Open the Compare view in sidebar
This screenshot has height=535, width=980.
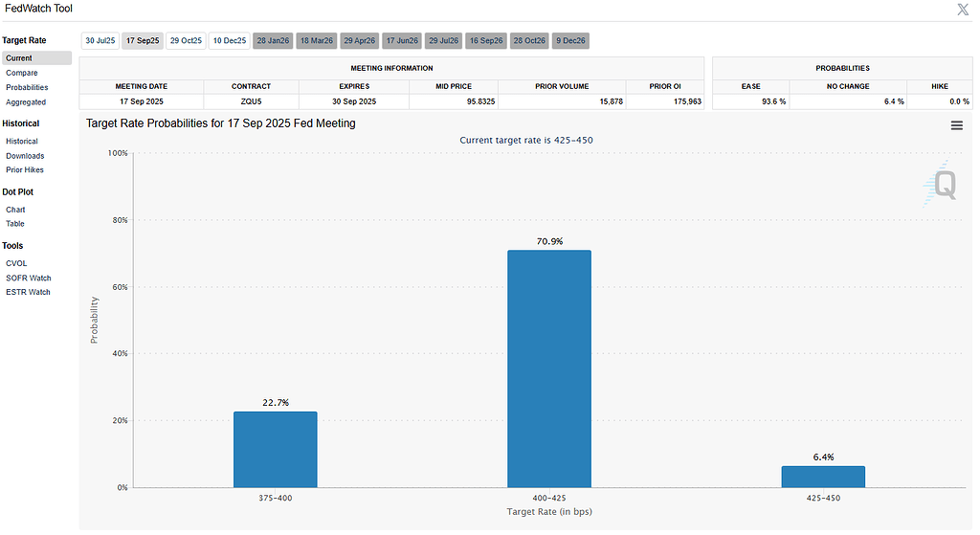(22, 73)
